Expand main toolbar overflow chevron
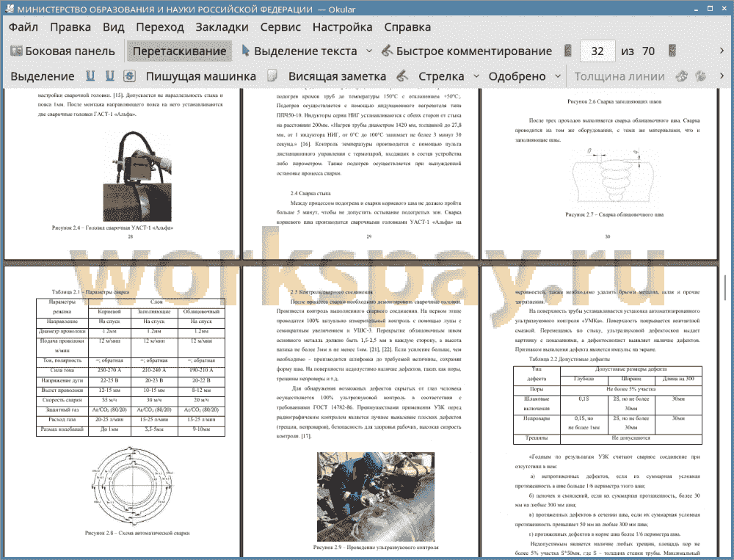The width and height of the screenshot is (734, 560). 722,51
